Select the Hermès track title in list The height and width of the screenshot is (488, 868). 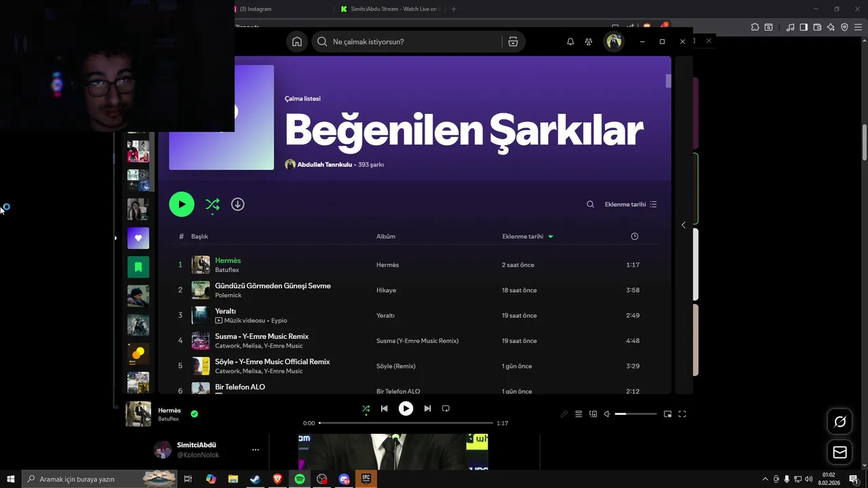coord(228,260)
